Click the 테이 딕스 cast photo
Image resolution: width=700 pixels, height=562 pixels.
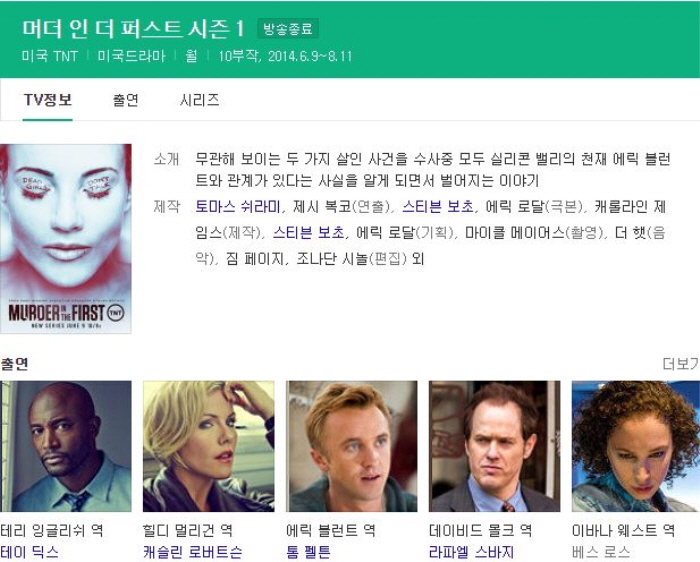66,446
